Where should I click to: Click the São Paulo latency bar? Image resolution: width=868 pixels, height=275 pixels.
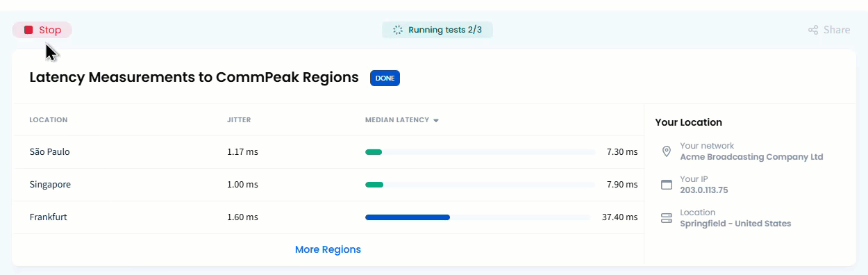click(x=480, y=152)
